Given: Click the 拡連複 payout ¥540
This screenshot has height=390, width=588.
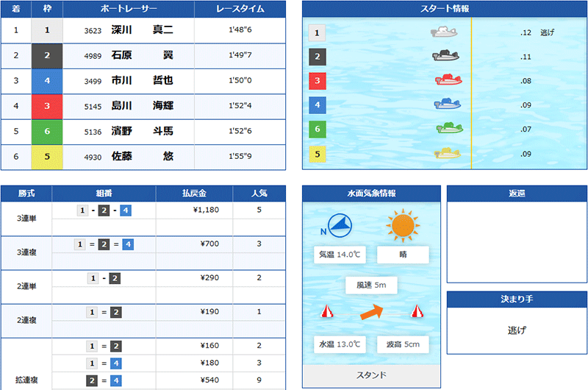Looking at the screenshot, I should coord(209,380).
